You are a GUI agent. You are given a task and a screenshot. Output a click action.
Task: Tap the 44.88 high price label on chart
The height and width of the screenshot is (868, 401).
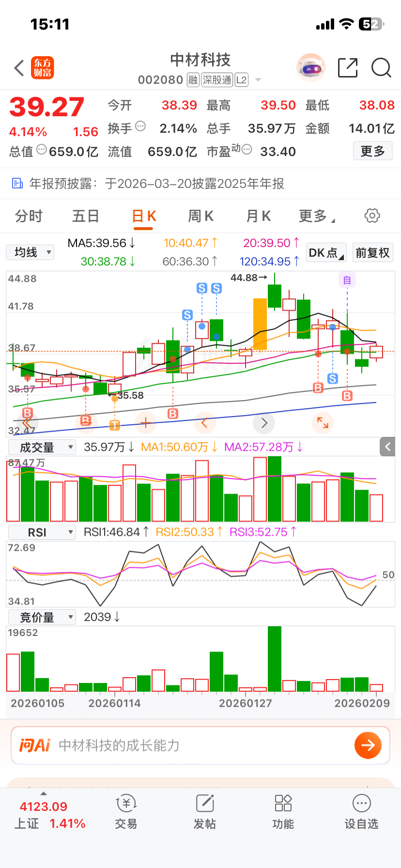tap(249, 278)
